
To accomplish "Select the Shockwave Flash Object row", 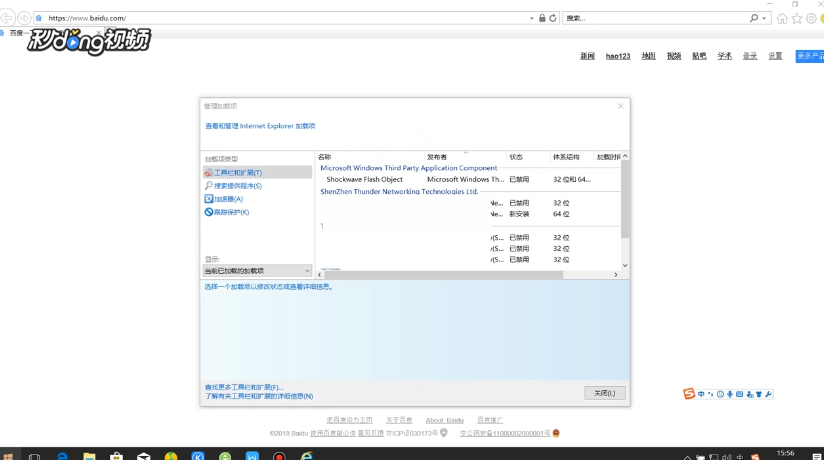I will [468, 179].
